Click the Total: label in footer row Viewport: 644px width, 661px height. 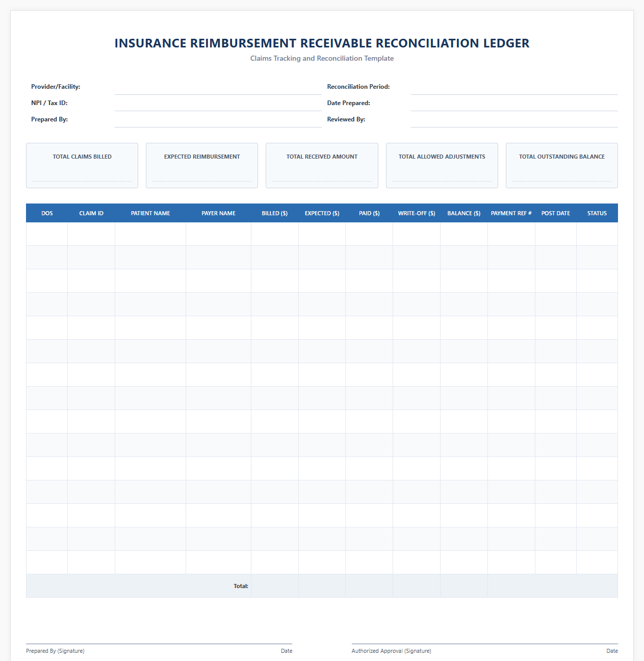[x=241, y=586]
